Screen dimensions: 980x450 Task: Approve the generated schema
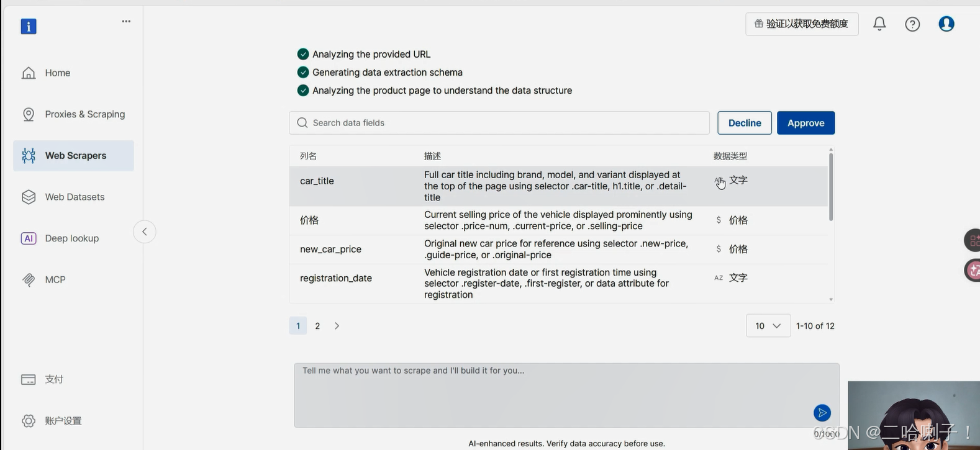coord(805,123)
